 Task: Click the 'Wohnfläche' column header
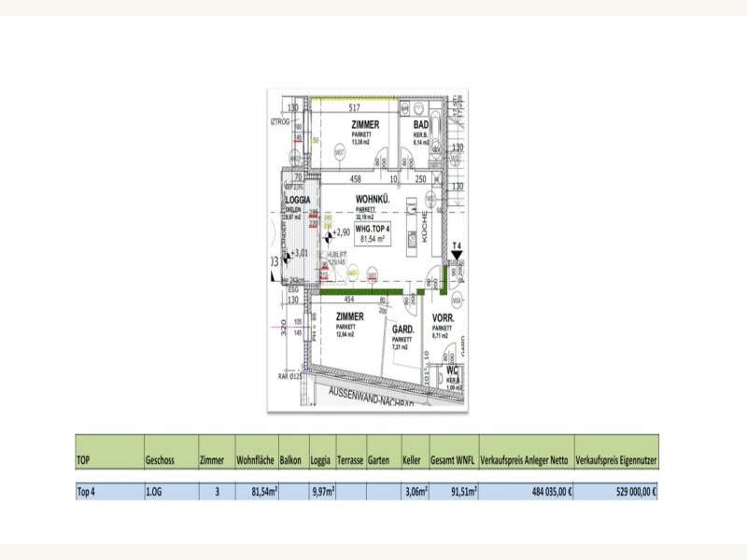click(257, 452)
